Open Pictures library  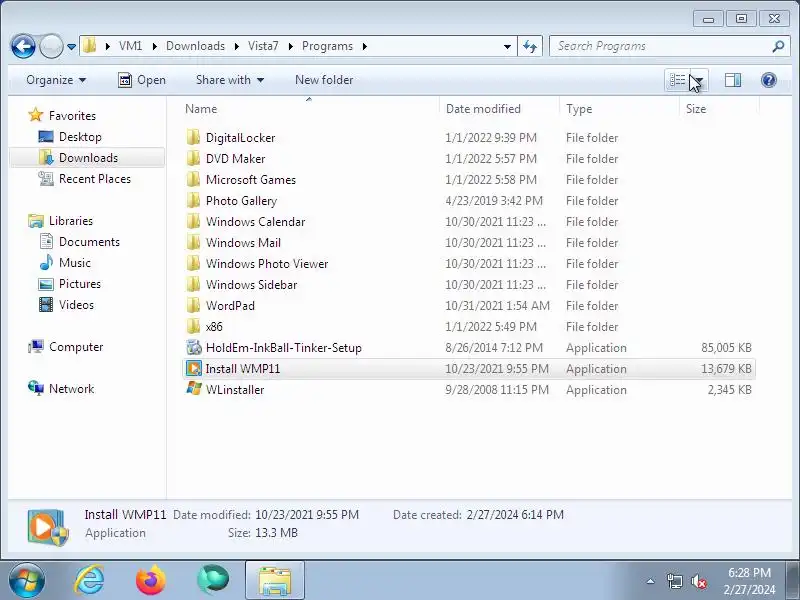80,284
